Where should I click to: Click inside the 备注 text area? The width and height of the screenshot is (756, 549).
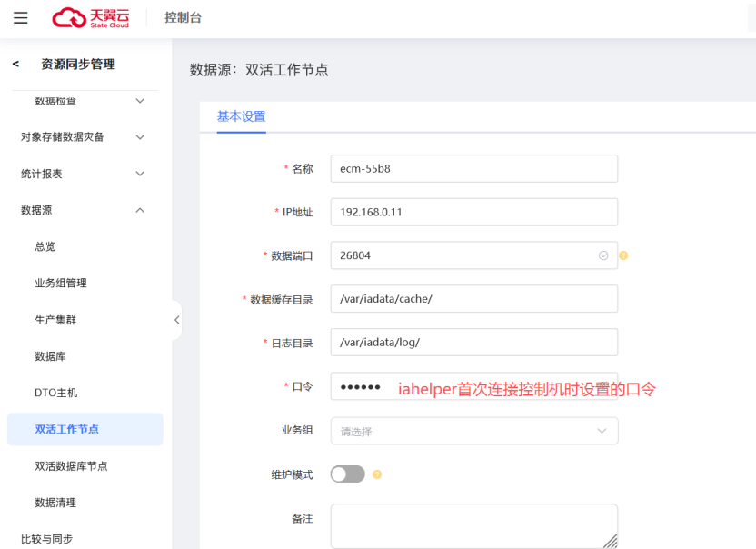[473, 525]
